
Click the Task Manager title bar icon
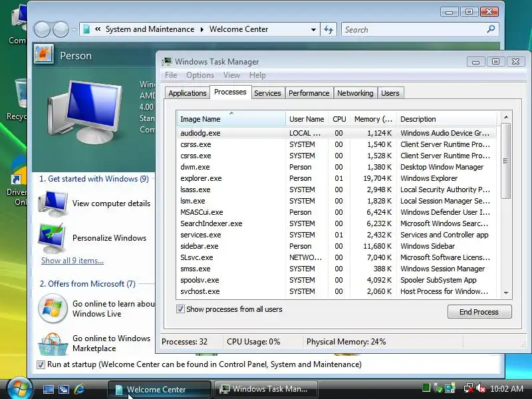[x=167, y=61]
